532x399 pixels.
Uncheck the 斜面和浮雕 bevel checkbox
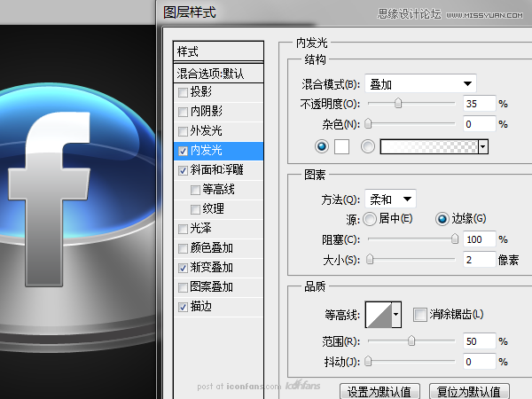click(x=183, y=170)
